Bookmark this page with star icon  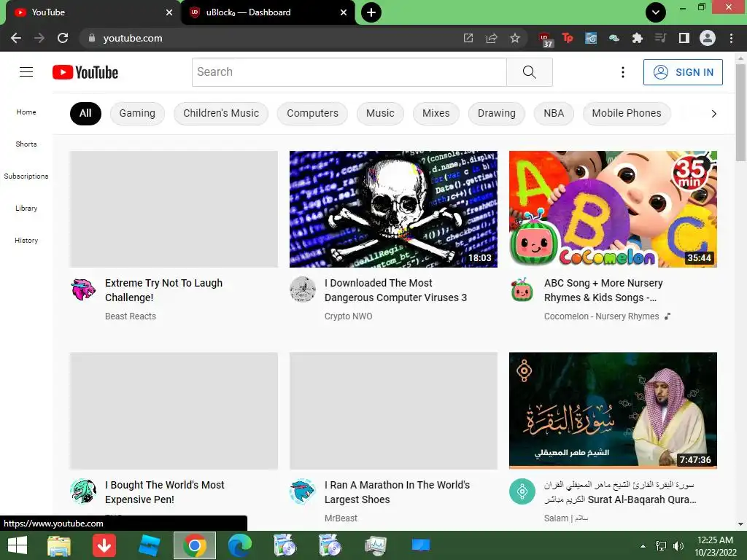(515, 38)
